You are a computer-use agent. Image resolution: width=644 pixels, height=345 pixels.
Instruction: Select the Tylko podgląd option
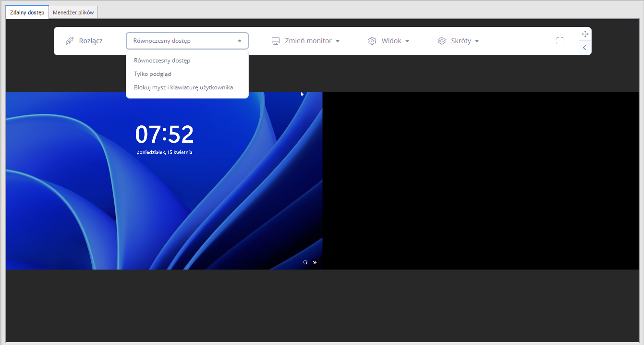(153, 74)
